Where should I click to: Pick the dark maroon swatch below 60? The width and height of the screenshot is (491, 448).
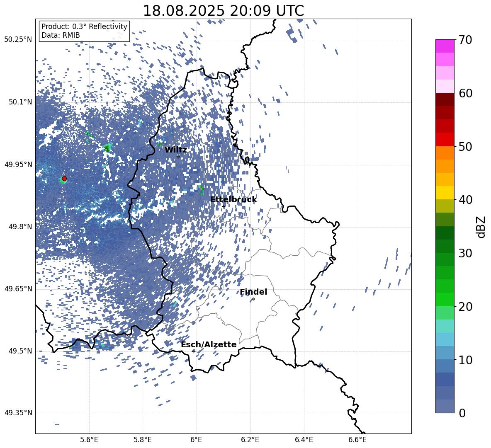445,99
